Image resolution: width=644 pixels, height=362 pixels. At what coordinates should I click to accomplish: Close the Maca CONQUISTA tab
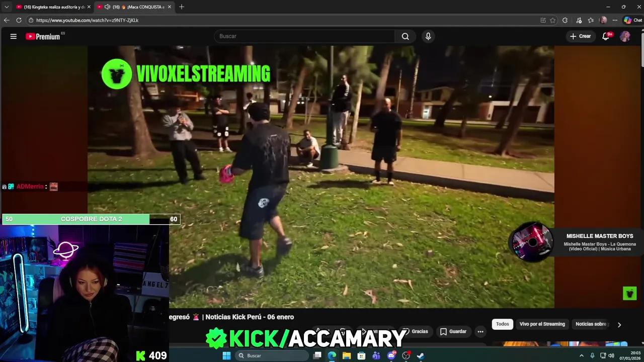pyautogui.click(x=170, y=7)
